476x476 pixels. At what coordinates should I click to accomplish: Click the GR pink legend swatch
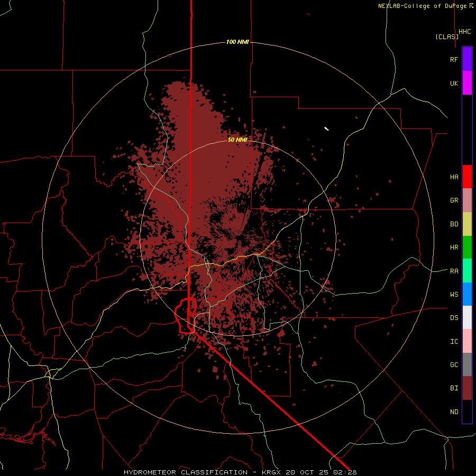click(x=467, y=200)
